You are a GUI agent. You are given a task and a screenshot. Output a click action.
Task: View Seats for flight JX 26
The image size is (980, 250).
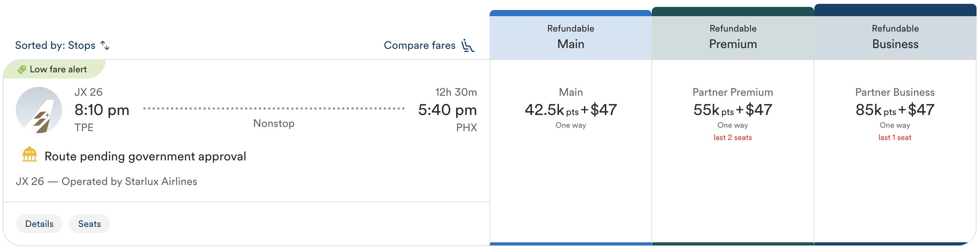pos(89,224)
